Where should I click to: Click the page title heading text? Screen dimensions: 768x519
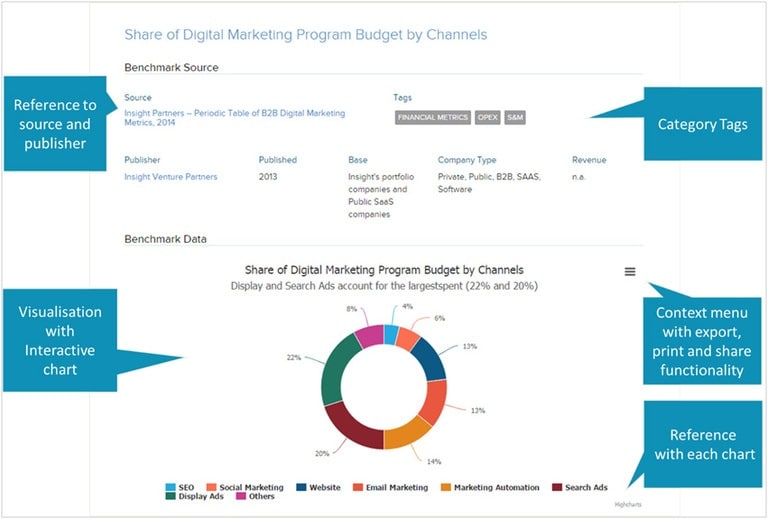305,34
